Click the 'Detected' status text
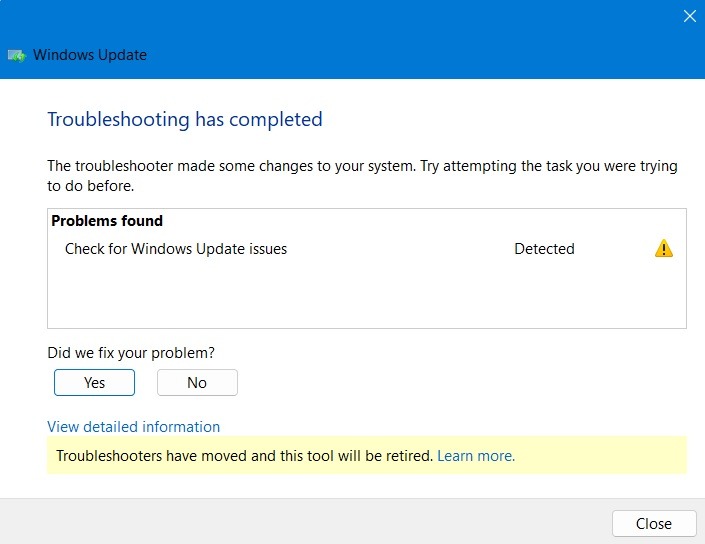 (x=544, y=249)
